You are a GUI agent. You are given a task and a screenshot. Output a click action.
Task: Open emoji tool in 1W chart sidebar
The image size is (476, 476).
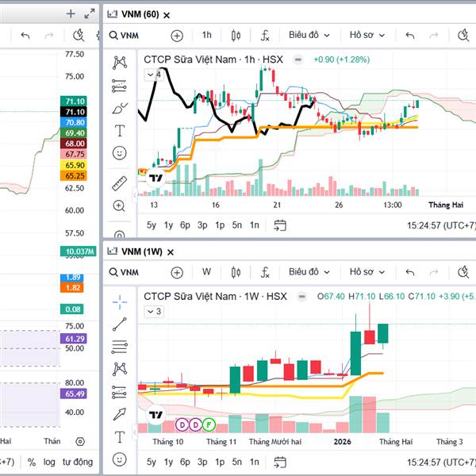[x=119, y=459]
